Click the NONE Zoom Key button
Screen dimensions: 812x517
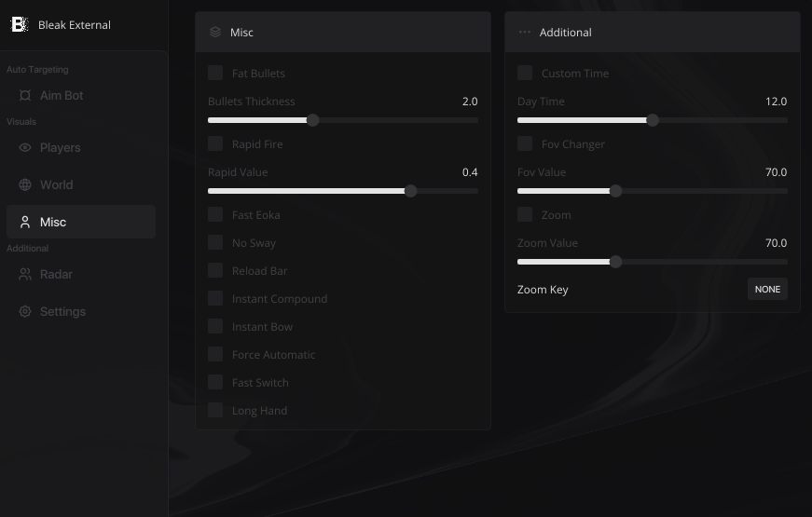767,290
